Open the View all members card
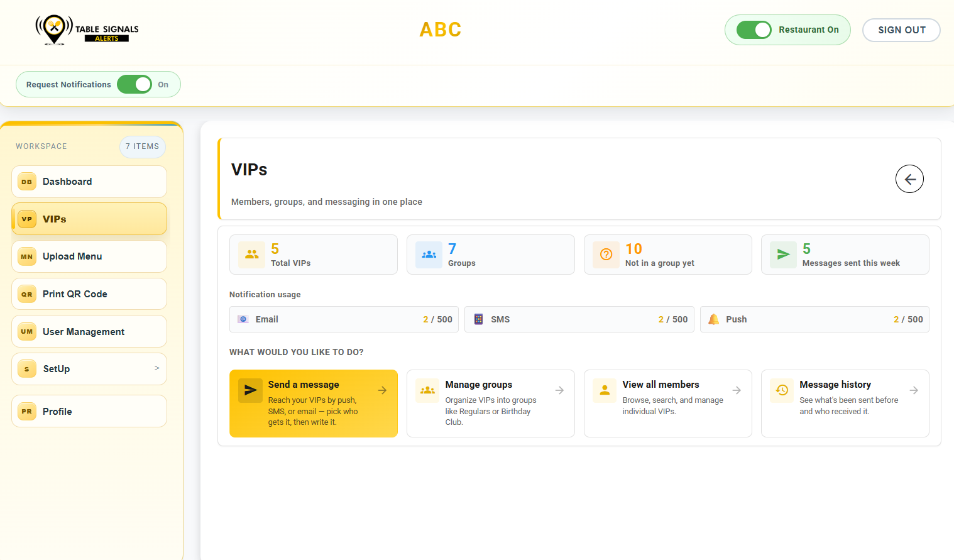 click(668, 404)
